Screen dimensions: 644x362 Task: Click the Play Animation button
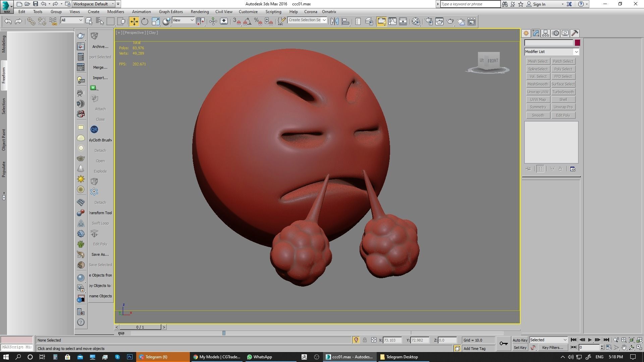point(590,340)
